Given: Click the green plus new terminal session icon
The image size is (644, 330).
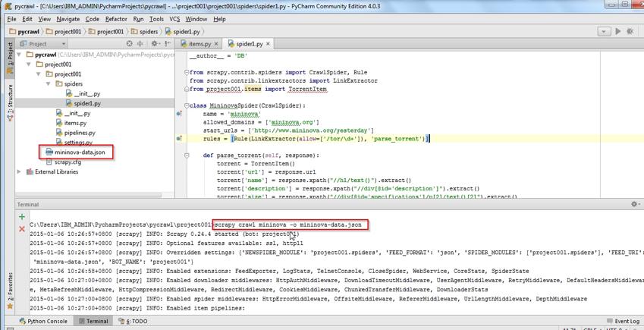Looking at the screenshot, I should coord(21,217).
